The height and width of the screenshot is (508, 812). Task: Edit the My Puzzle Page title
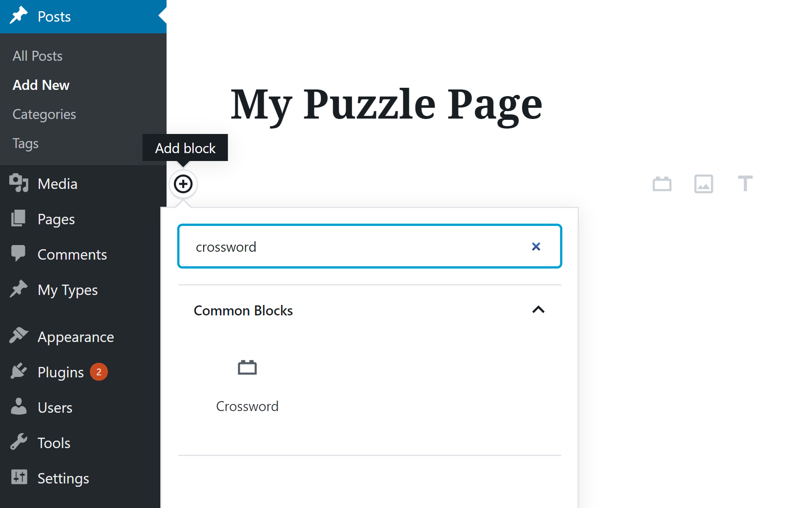(x=386, y=104)
